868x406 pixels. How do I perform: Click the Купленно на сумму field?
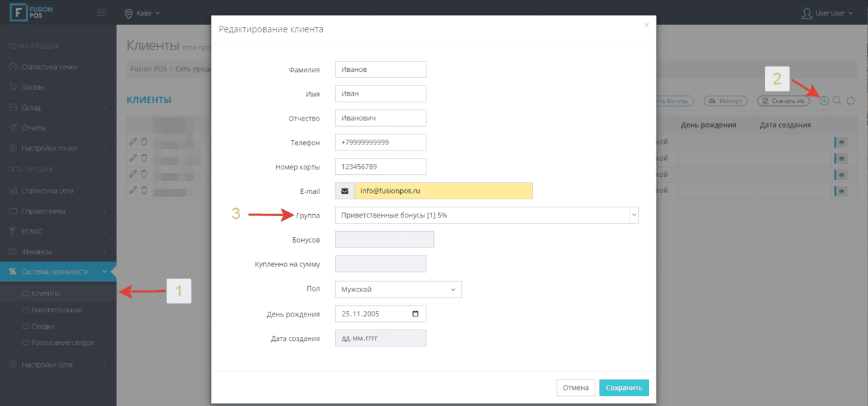tap(380, 264)
